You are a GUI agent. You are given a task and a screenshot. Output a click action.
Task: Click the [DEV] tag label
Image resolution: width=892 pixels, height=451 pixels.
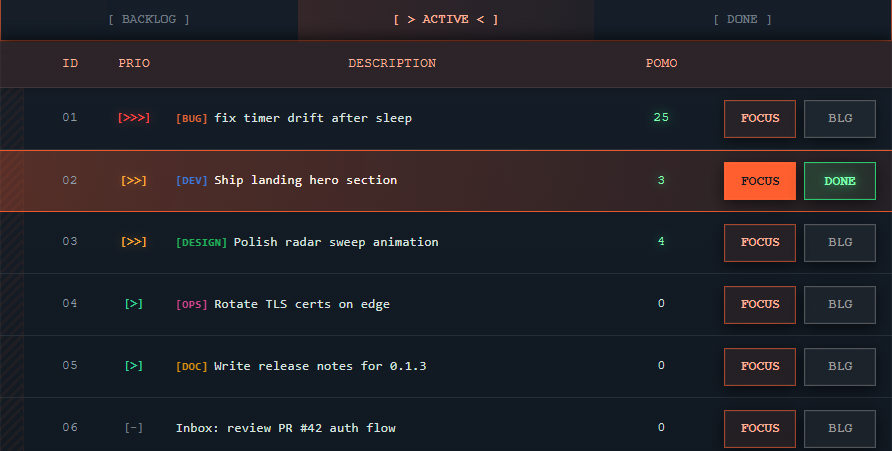pos(192,180)
